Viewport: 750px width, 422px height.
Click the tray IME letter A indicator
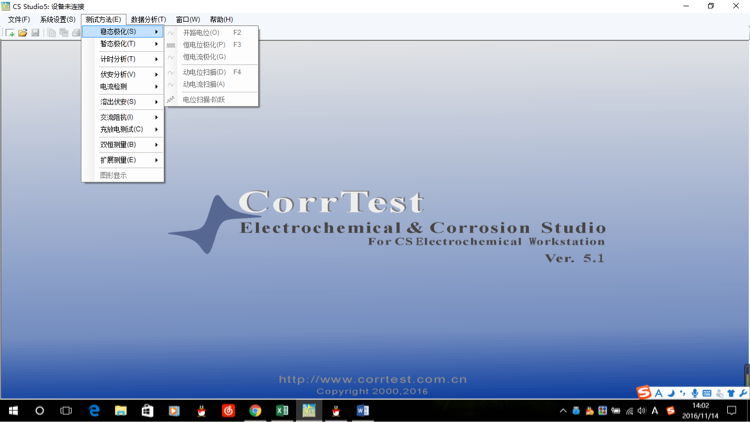[x=655, y=411]
